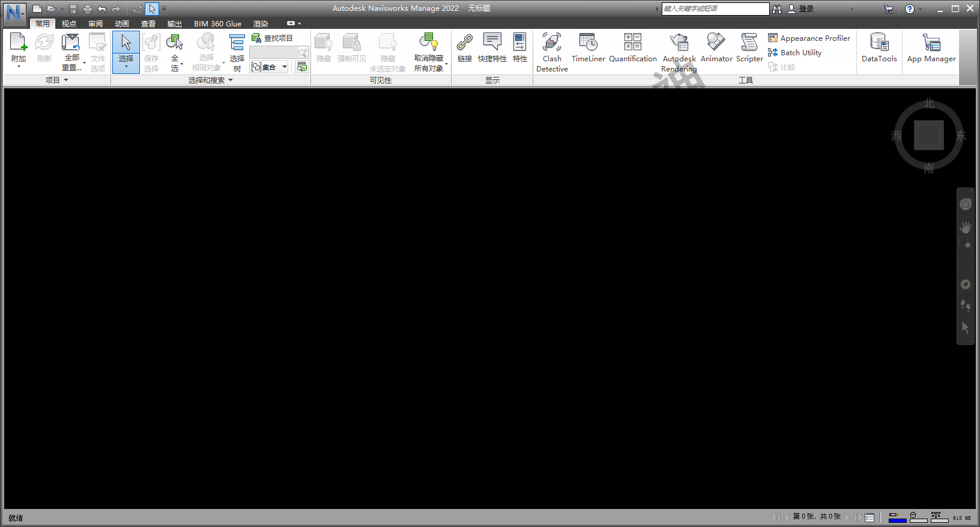Open the 选择树 selection tree
980x527 pixels.
[237, 52]
